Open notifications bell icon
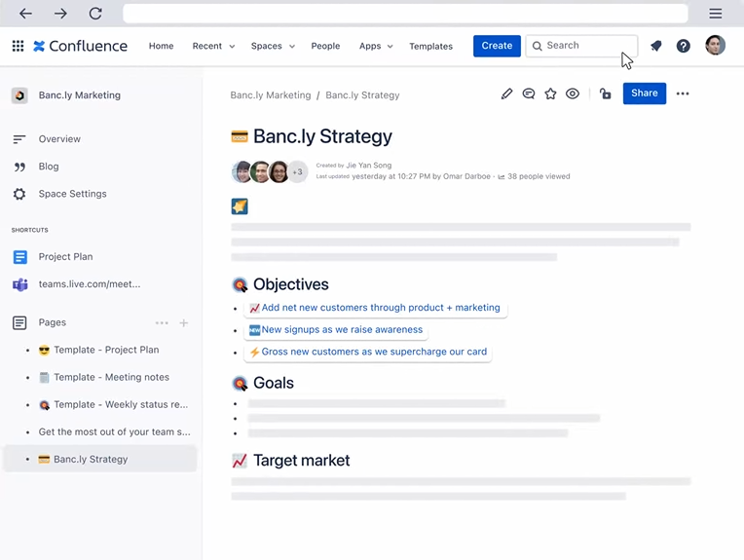 coord(656,46)
